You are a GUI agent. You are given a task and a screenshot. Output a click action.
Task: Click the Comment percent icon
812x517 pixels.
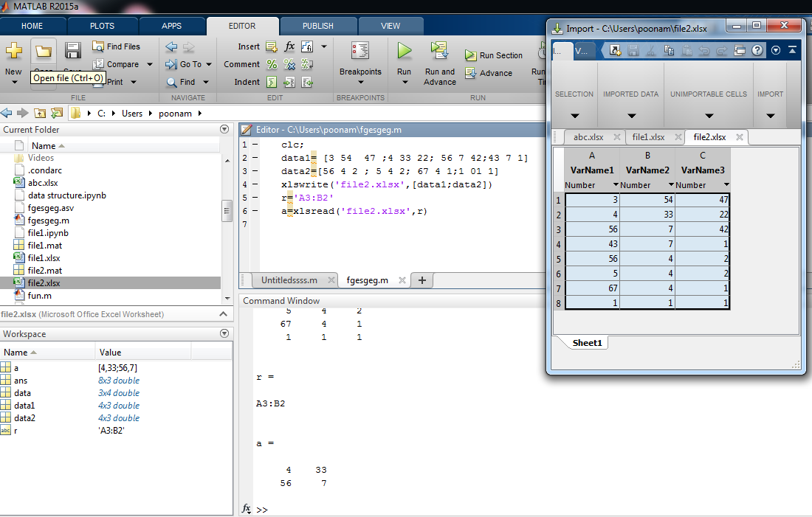click(x=272, y=64)
